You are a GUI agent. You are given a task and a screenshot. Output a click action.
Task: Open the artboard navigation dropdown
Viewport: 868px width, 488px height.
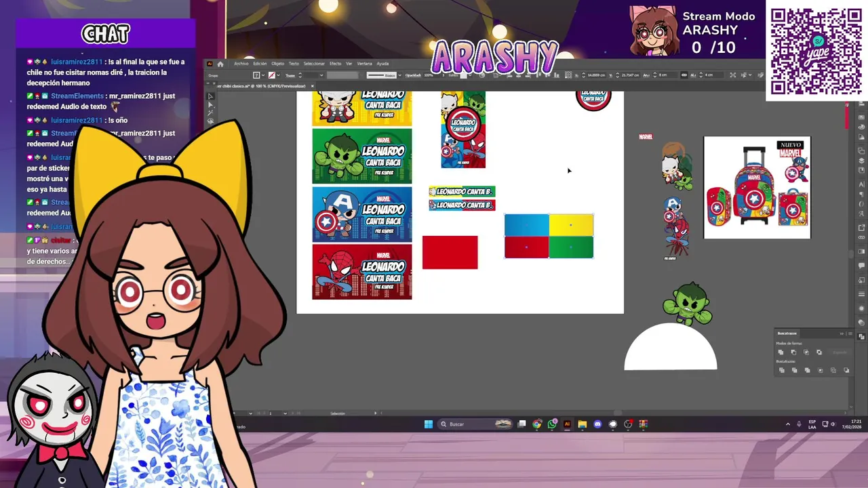point(285,413)
